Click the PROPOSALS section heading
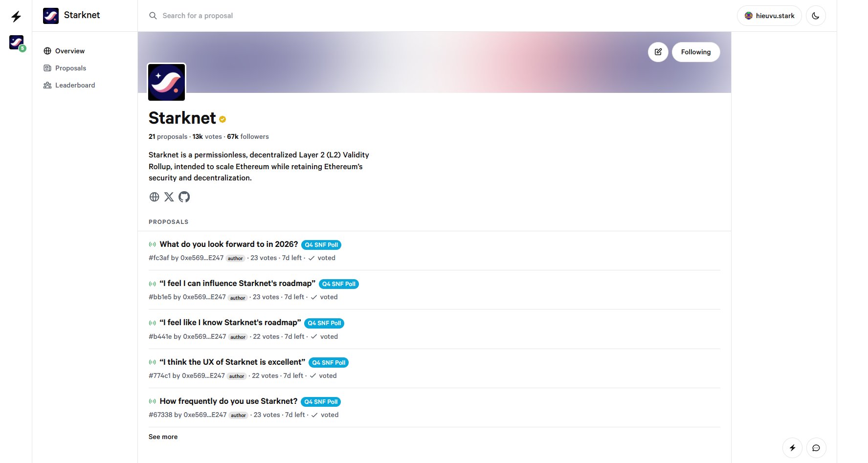The image size is (868, 463). pyautogui.click(x=169, y=222)
